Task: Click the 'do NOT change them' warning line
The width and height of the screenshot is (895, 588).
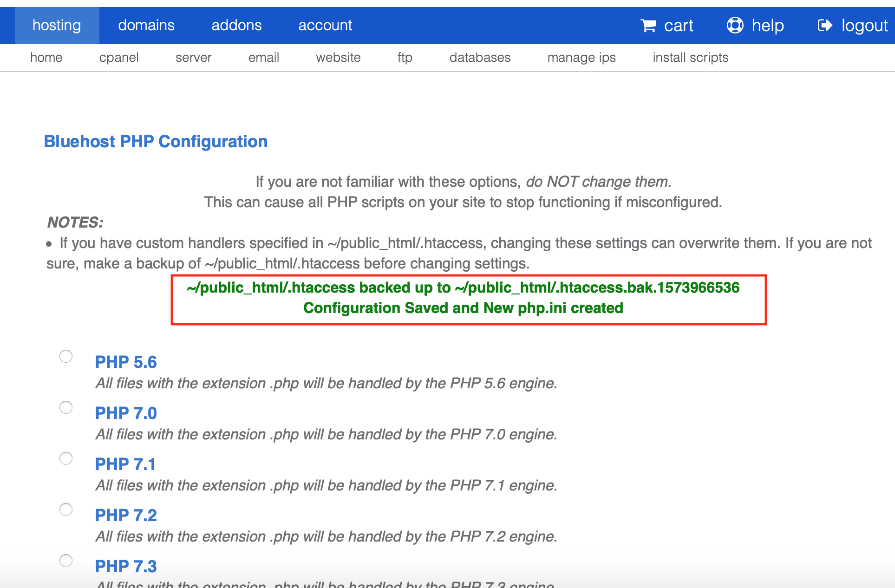Action: 464,182
